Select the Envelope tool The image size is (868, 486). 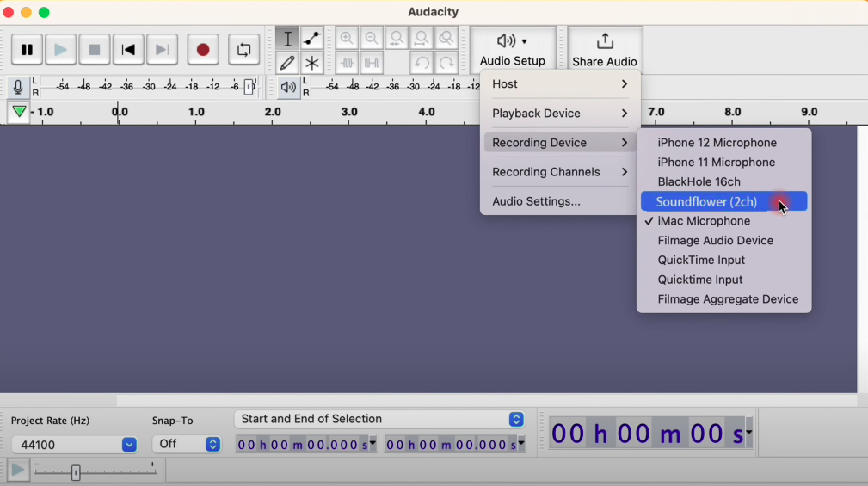(x=312, y=39)
